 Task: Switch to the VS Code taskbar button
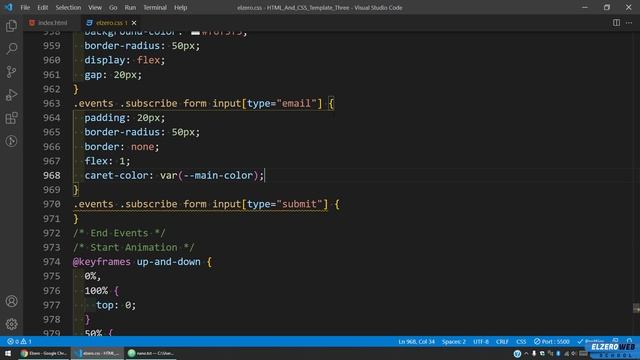[x=97, y=353]
